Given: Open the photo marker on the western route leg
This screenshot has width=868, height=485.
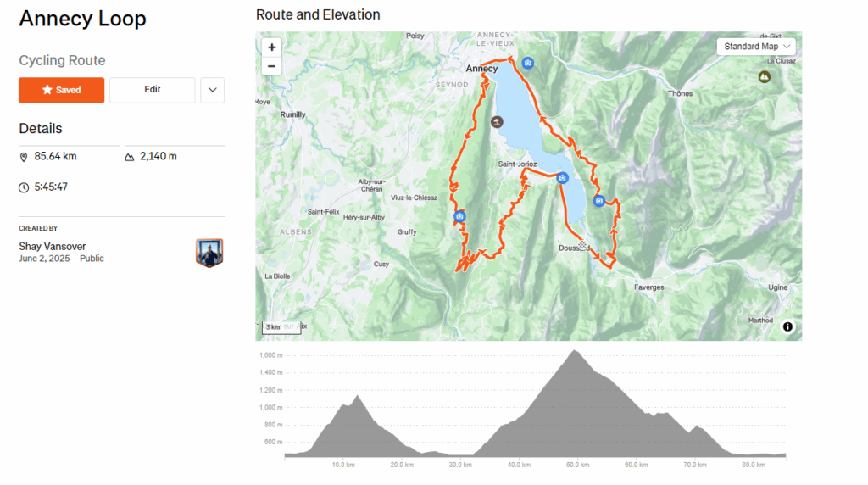Looking at the screenshot, I should click(x=459, y=217).
